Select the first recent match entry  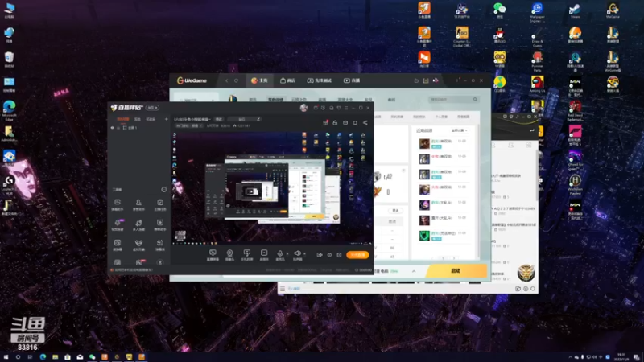(x=442, y=144)
